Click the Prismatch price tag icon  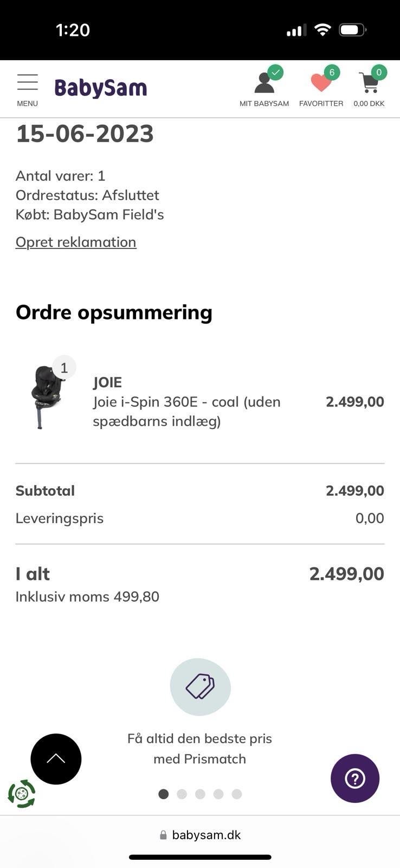(x=200, y=687)
